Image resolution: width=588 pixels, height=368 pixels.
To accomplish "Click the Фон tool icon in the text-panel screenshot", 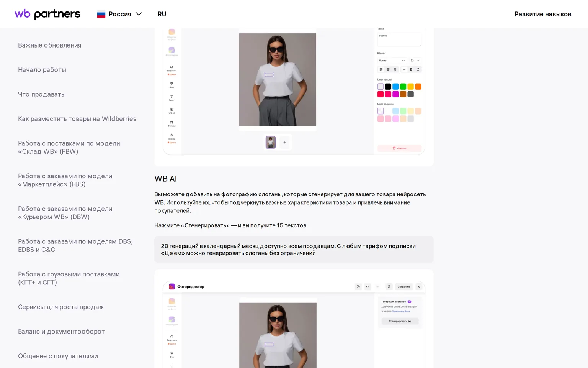I will [x=171, y=84].
